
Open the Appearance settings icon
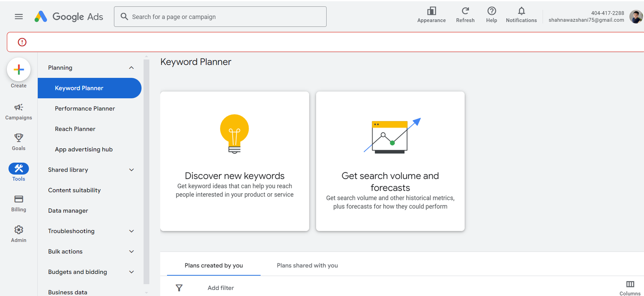coord(431,11)
